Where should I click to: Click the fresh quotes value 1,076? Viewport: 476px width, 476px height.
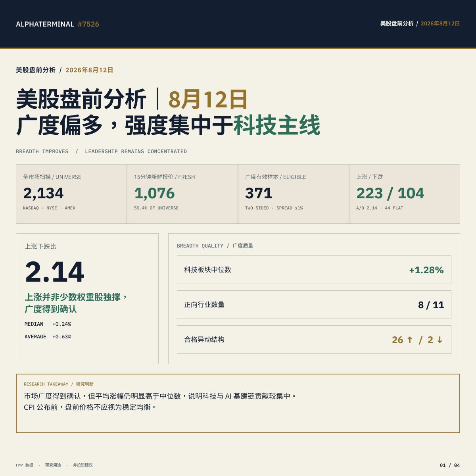(x=154, y=193)
